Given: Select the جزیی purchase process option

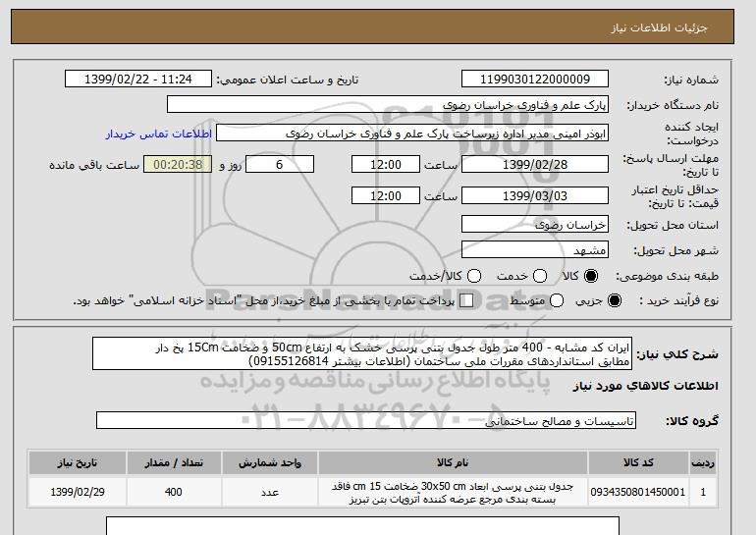Looking at the screenshot, I should coord(615,300).
